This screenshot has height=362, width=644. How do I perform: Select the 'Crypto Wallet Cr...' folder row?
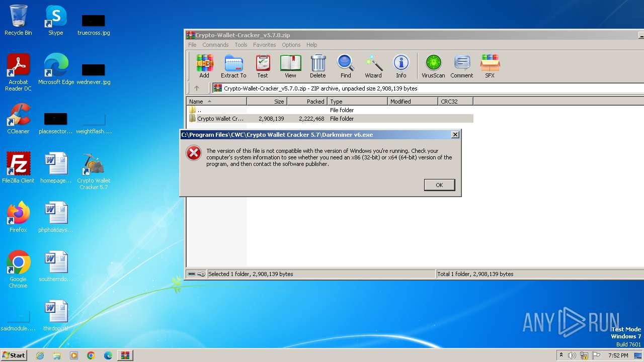(x=330, y=119)
